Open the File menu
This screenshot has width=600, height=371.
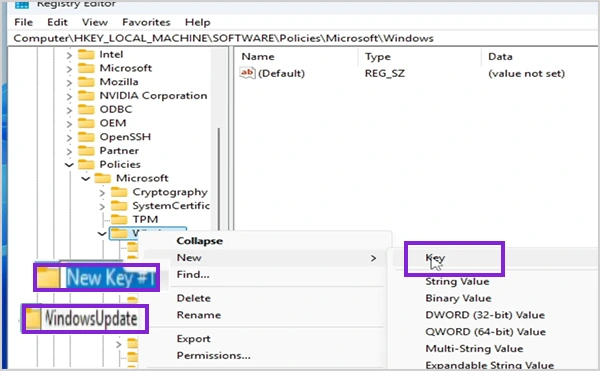coord(23,22)
